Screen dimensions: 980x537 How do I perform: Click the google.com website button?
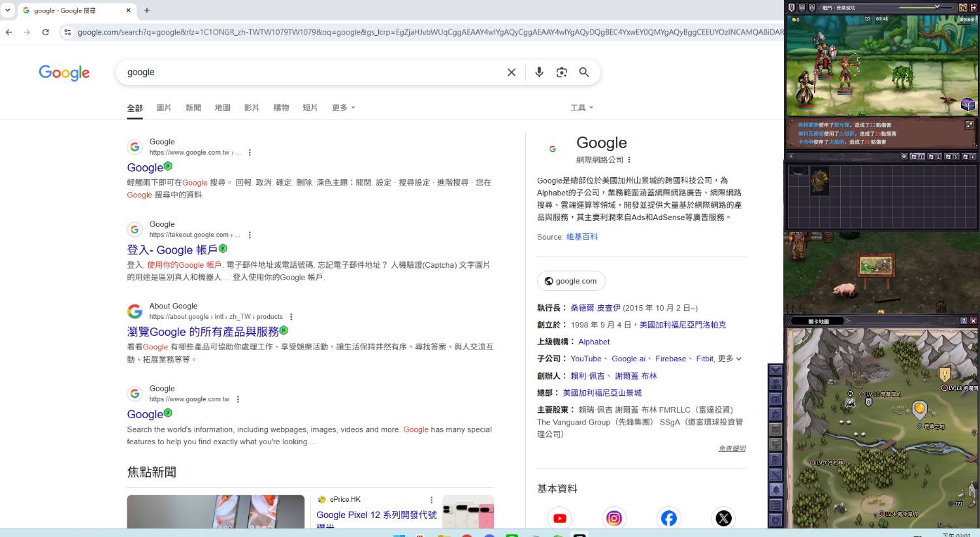pyautogui.click(x=571, y=281)
